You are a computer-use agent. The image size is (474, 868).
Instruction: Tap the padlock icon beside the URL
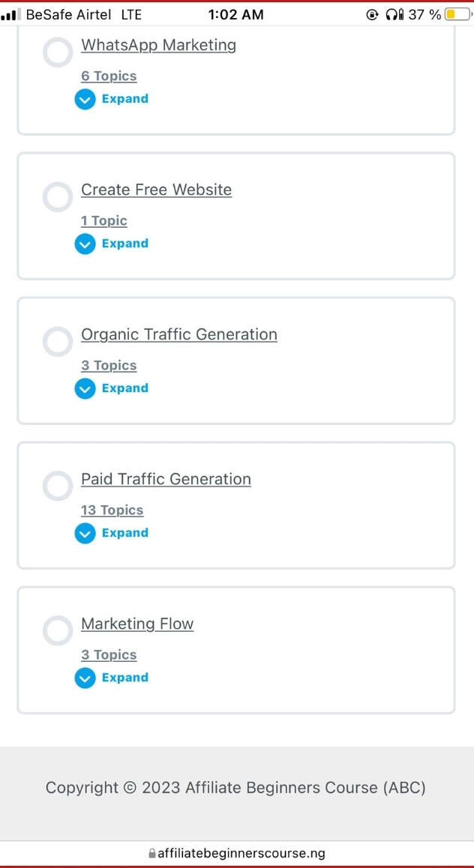point(152,853)
